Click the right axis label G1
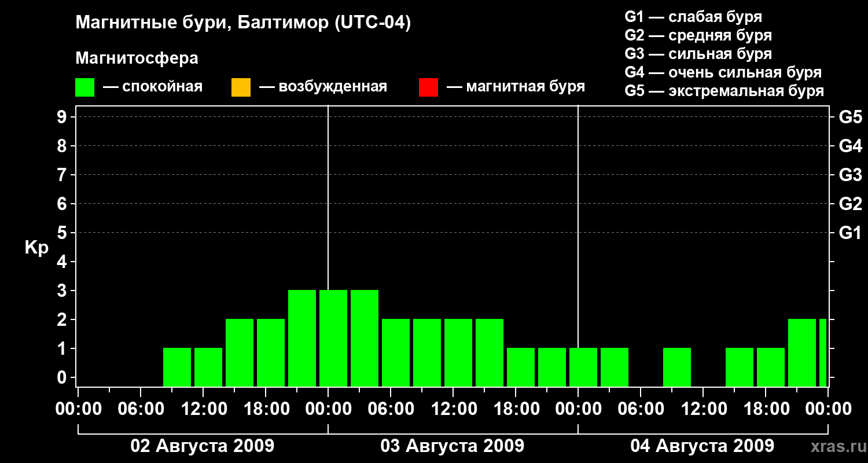This screenshot has width=868, height=463. pos(850,233)
